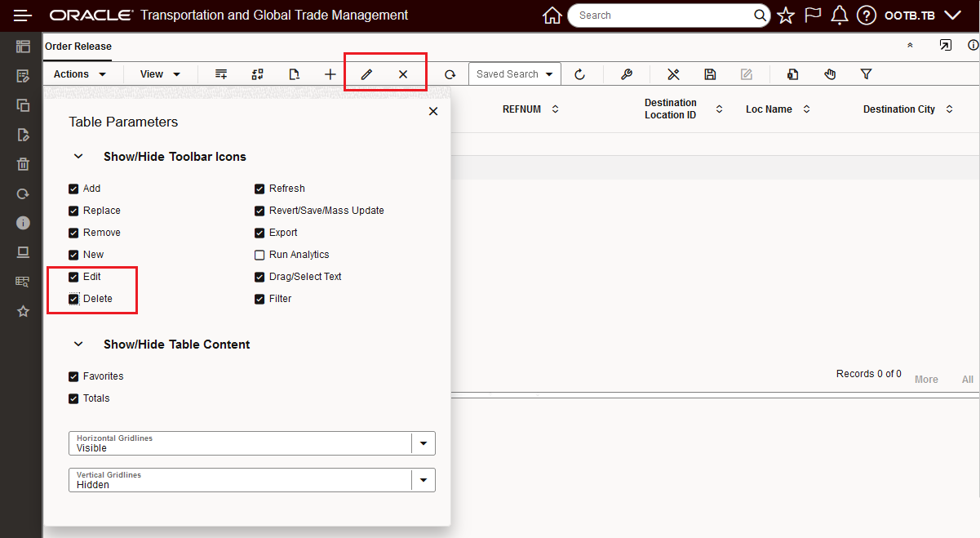Image resolution: width=980 pixels, height=538 pixels.
Task: Open the Saved Search dropdown
Action: point(514,73)
